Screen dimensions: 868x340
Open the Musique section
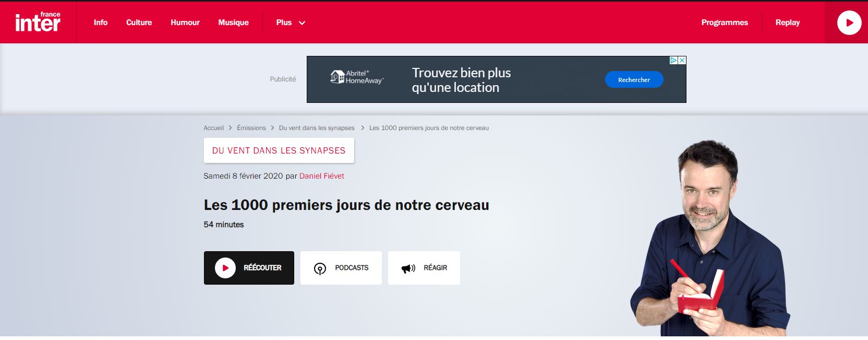click(233, 22)
